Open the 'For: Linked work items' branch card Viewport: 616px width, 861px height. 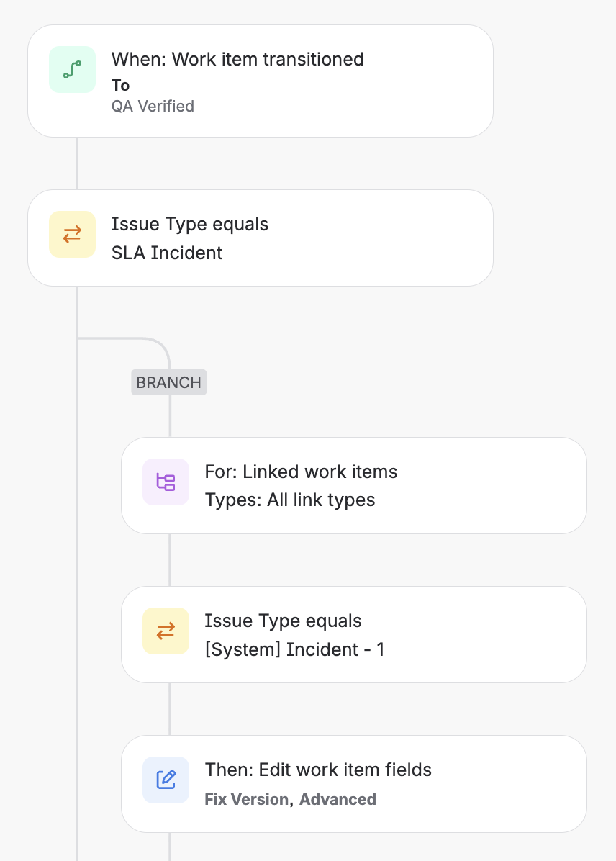click(354, 485)
